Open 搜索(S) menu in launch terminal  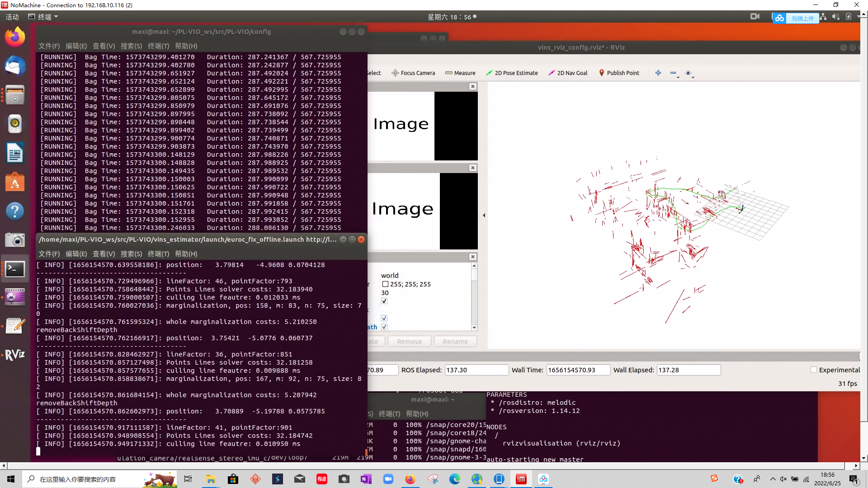(x=131, y=254)
